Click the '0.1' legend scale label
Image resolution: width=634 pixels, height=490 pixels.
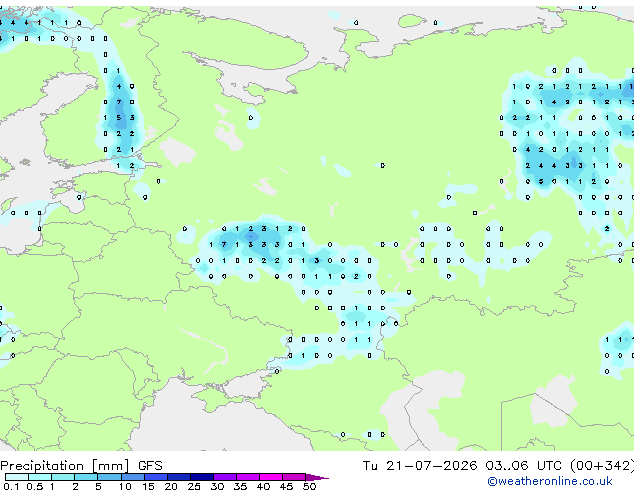[x=11, y=486]
